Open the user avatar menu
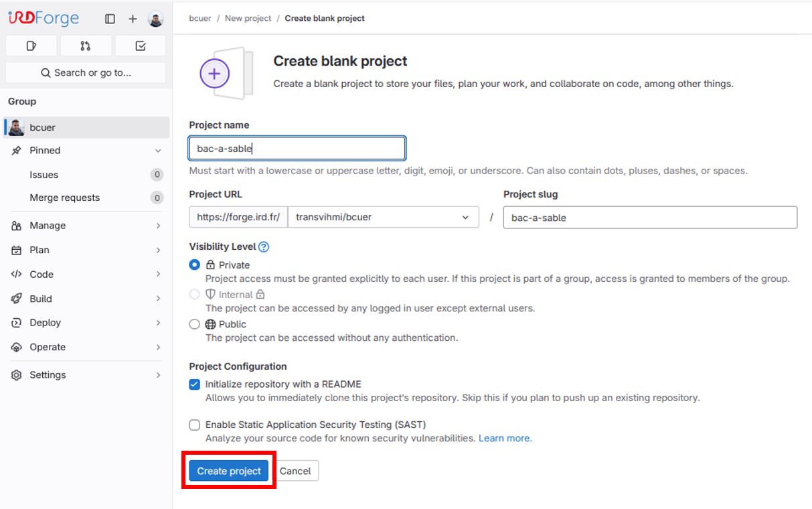The height and width of the screenshot is (509, 812). pos(155,19)
